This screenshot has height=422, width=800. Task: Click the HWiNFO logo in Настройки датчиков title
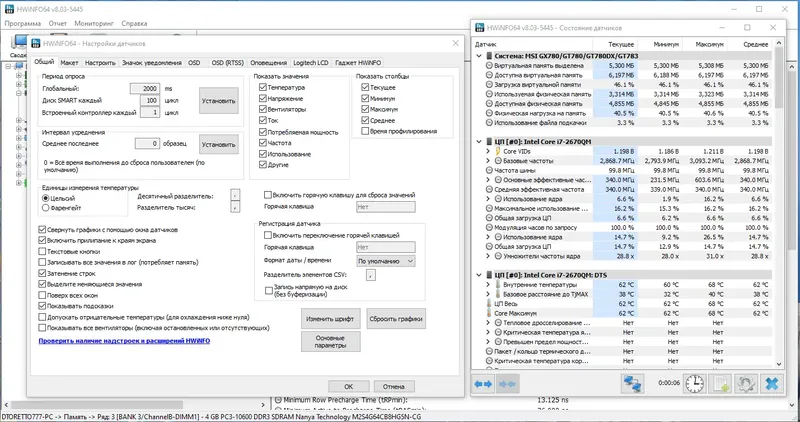(x=36, y=44)
